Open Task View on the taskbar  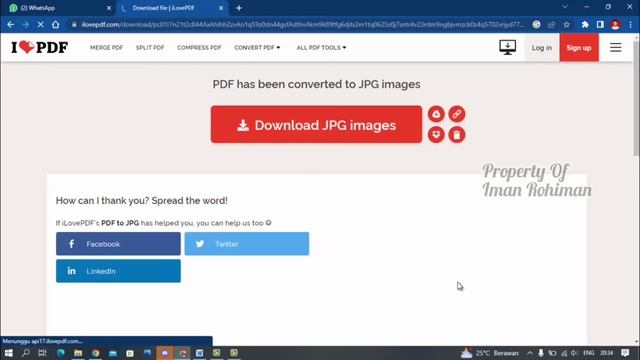(x=42, y=353)
